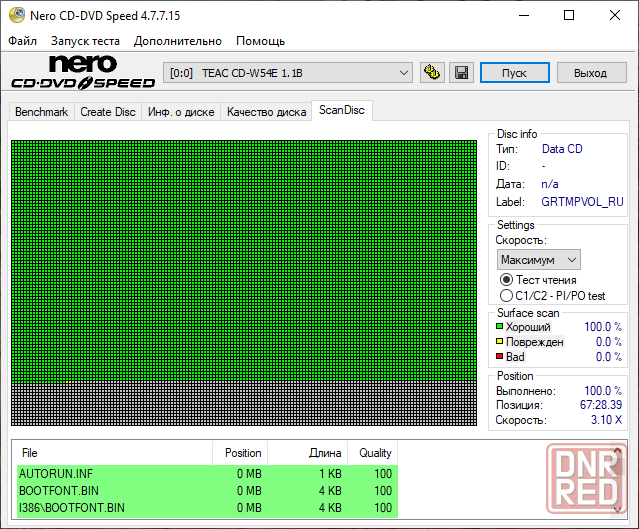Open the 'Дополнительно' menu
This screenshot has height=529, width=639.
pos(178,41)
